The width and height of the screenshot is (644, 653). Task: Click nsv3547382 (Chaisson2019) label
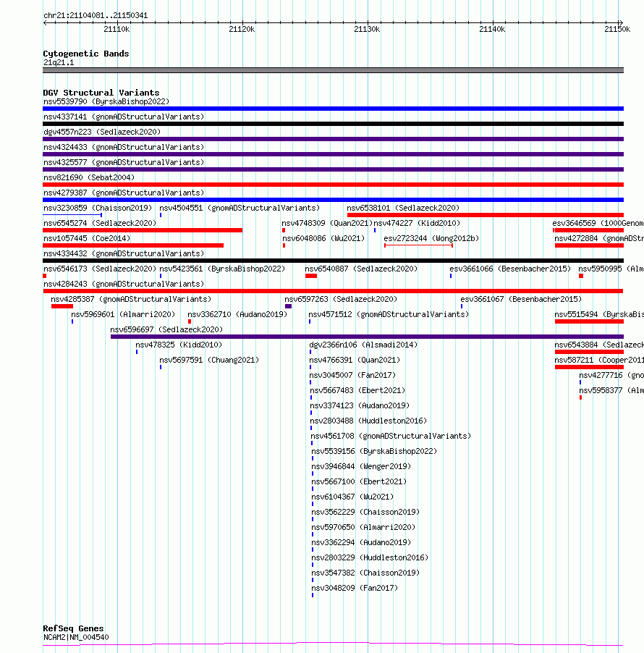click(x=365, y=573)
